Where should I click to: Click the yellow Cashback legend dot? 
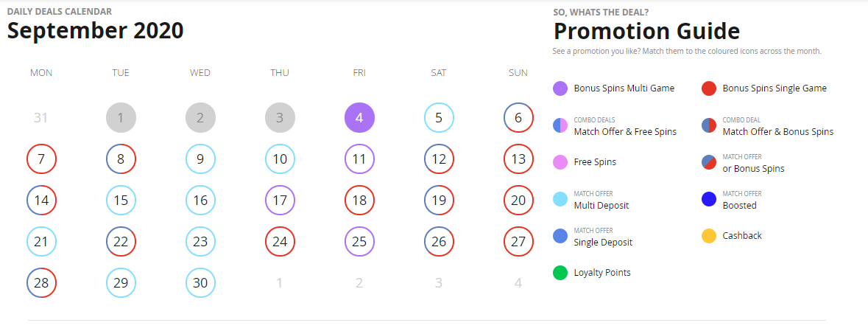[709, 236]
